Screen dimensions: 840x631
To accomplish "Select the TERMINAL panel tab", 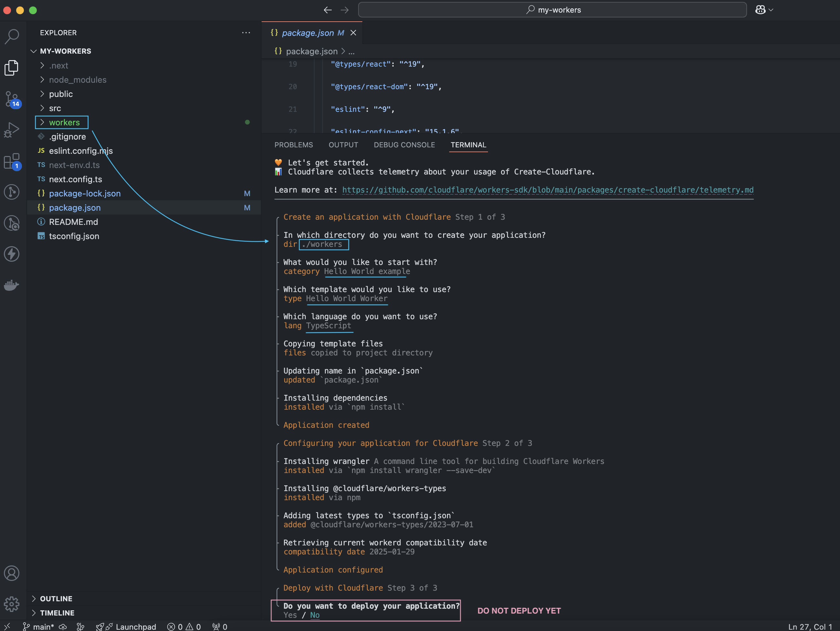I will click(x=468, y=145).
